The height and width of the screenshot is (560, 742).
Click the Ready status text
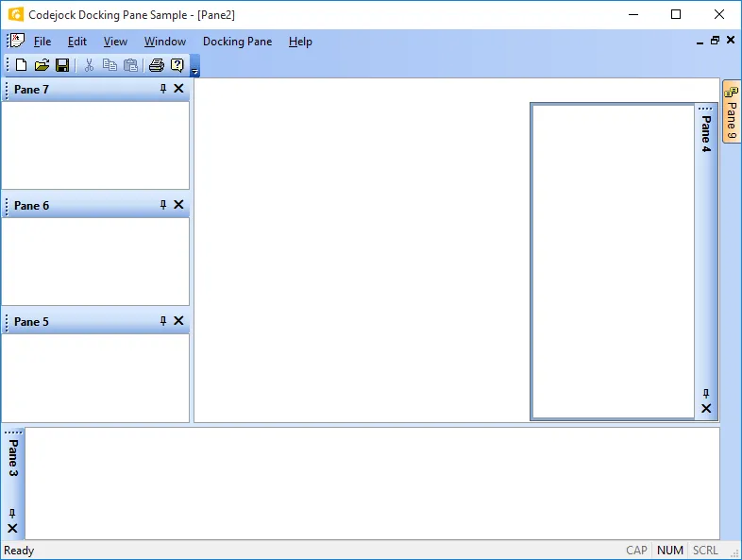point(19,550)
